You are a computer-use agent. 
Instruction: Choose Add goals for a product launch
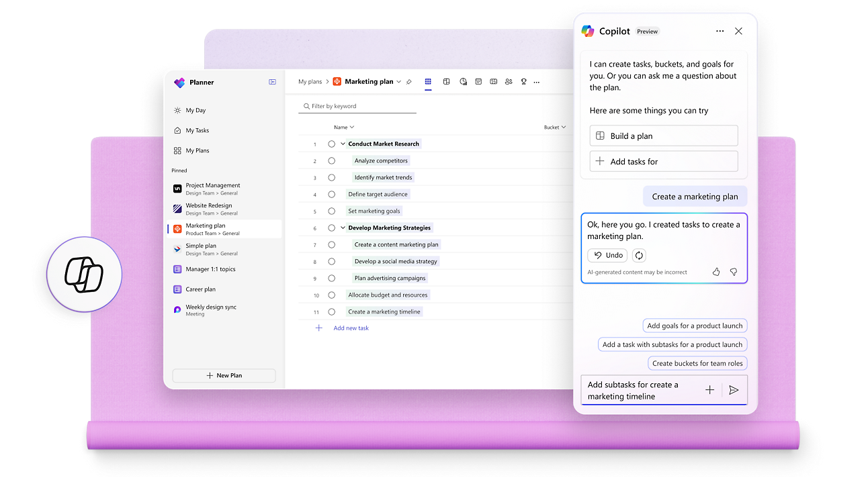[695, 326]
